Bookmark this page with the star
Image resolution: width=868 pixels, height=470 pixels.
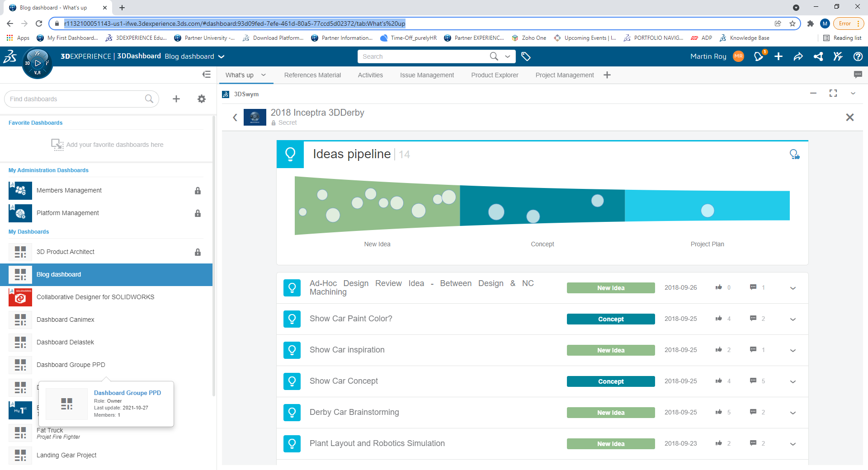[x=793, y=23]
